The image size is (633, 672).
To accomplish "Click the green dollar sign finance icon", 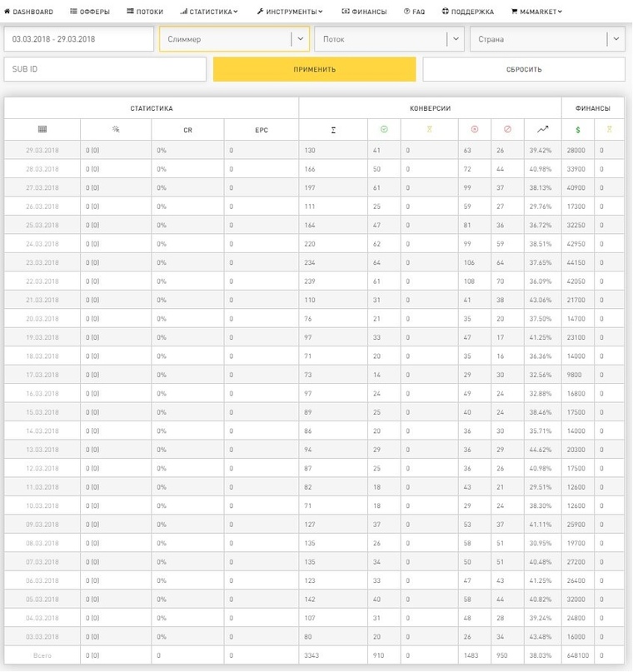I will [578, 129].
